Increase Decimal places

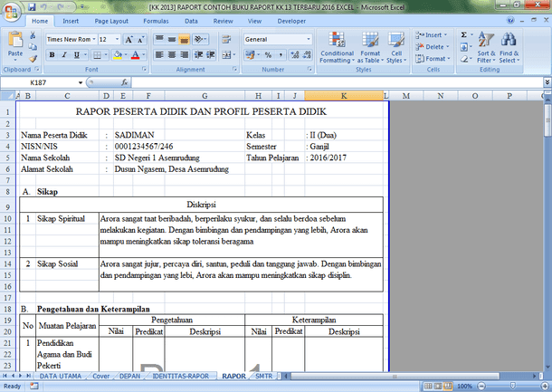coord(295,55)
